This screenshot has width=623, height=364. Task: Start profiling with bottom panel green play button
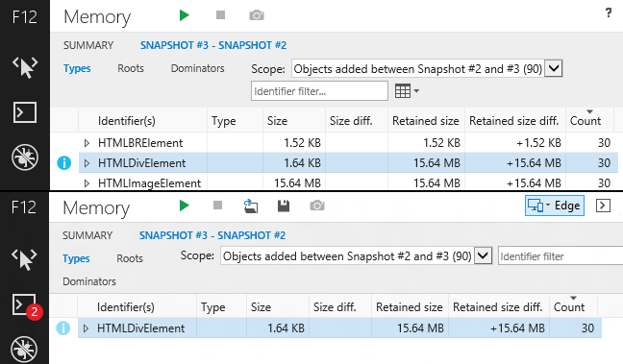pyautogui.click(x=184, y=206)
